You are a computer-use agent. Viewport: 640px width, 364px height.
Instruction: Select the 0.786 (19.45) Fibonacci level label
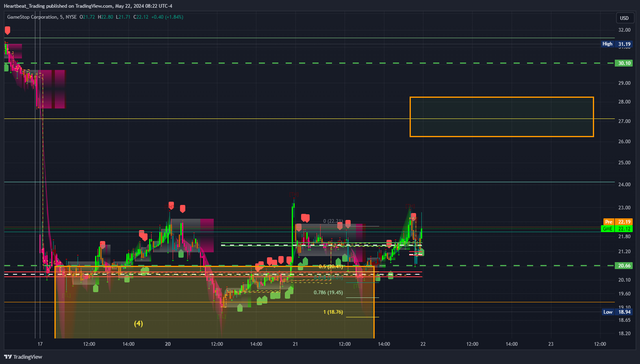[x=328, y=293]
